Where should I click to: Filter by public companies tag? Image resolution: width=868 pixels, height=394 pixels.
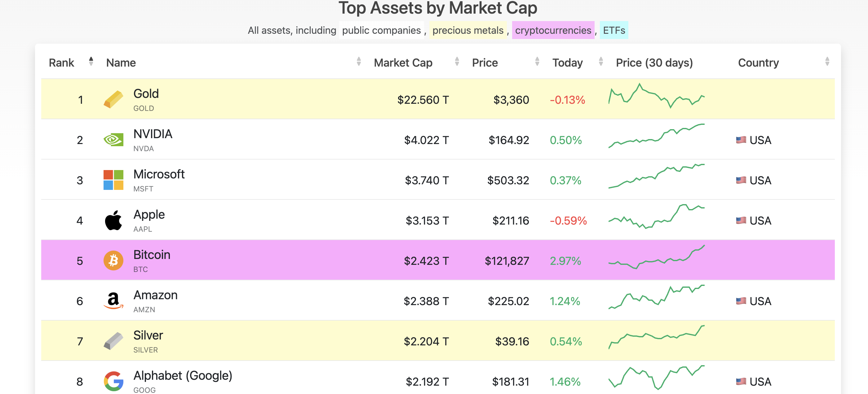[381, 30]
